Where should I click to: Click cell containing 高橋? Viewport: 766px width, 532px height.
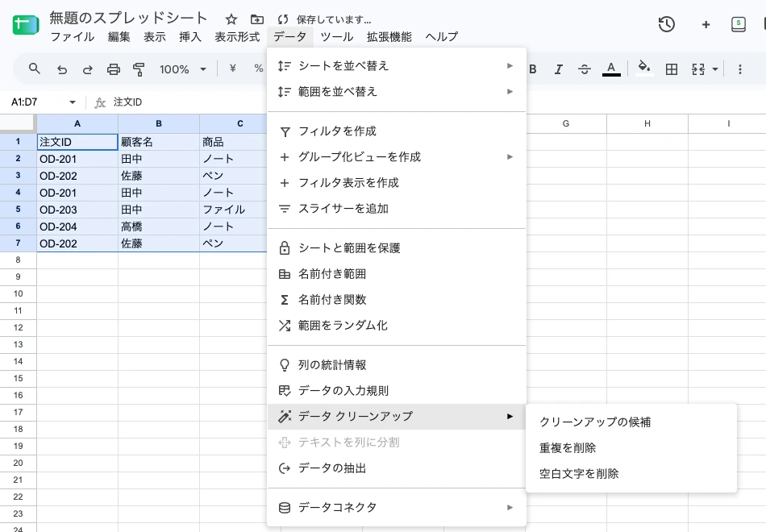pyautogui.click(x=159, y=227)
